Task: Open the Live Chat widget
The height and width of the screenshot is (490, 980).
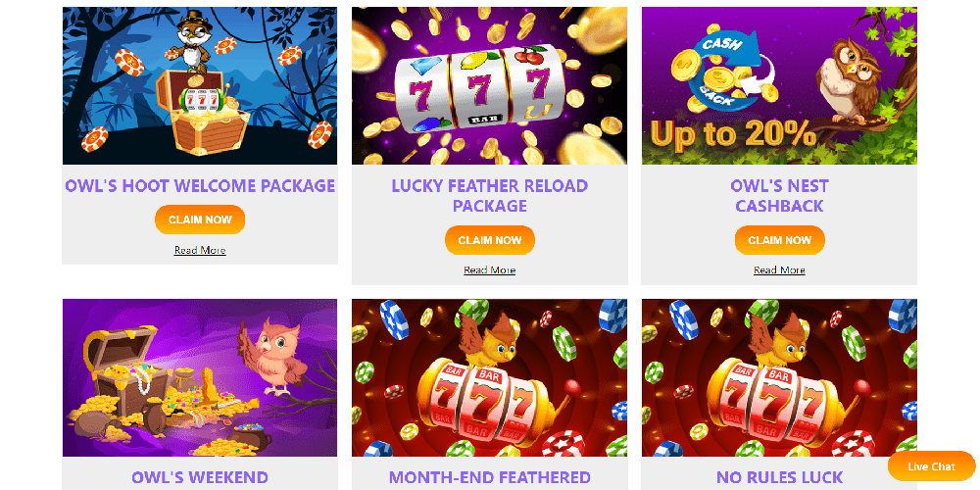Action: (x=931, y=466)
